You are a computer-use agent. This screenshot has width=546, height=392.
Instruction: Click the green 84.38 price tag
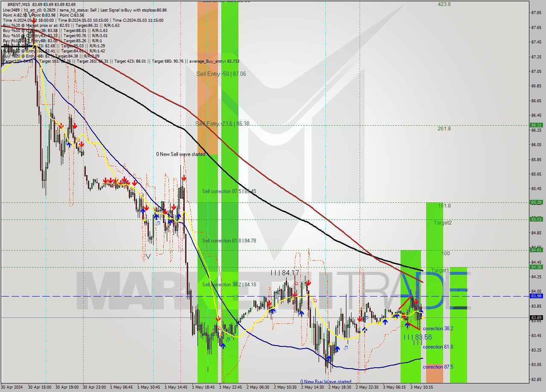point(536,267)
